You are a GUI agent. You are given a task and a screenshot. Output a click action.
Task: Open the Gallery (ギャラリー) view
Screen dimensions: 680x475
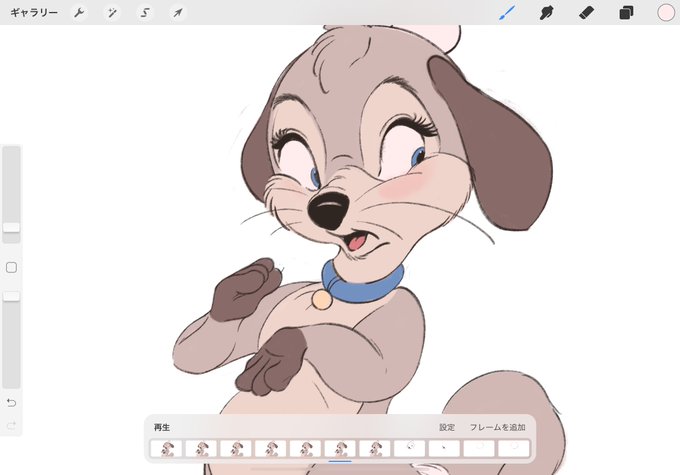point(34,13)
